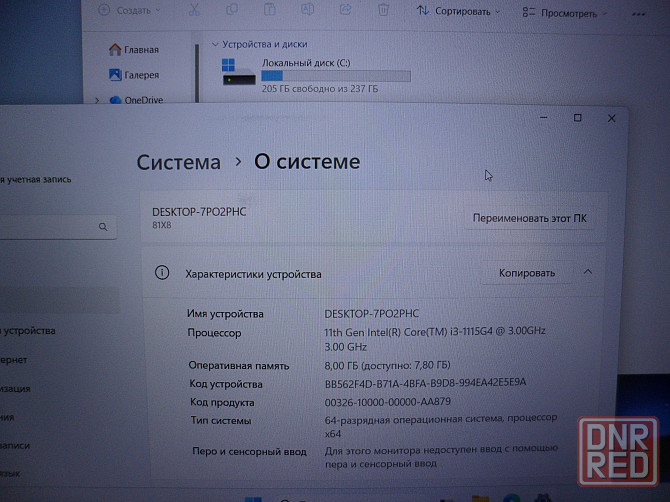Screen dimensions: 670x502
Task: Click the Тип системы label
Action: coord(221,421)
